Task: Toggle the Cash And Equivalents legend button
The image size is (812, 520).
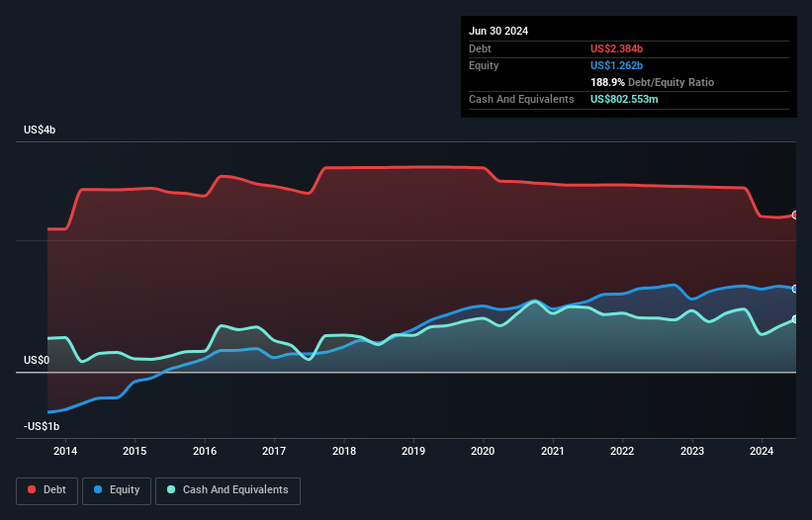Action: pyautogui.click(x=227, y=490)
